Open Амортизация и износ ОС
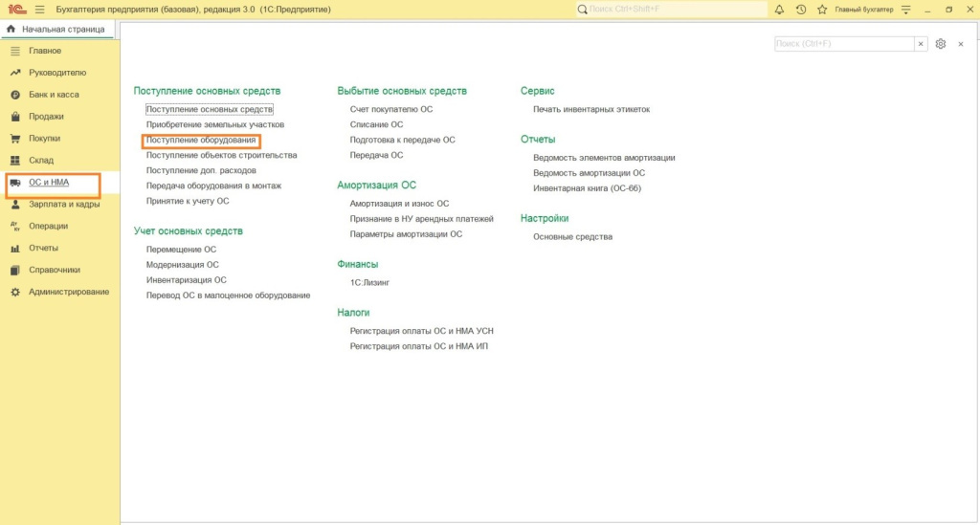 pyautogui.click(x=399, y=204)
